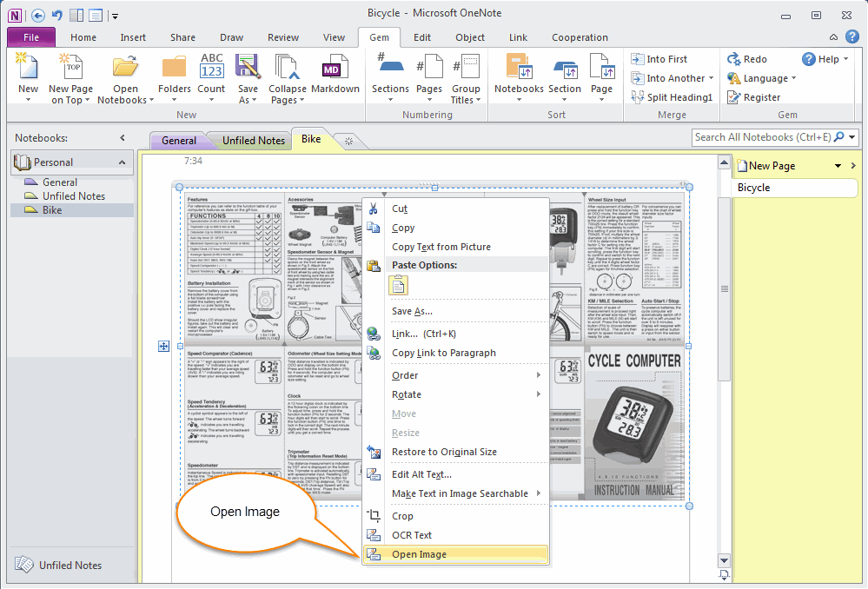Minimize the ribbon with the caret icon
The height and width of the screenshot is (589, 868).
[833, 37]
